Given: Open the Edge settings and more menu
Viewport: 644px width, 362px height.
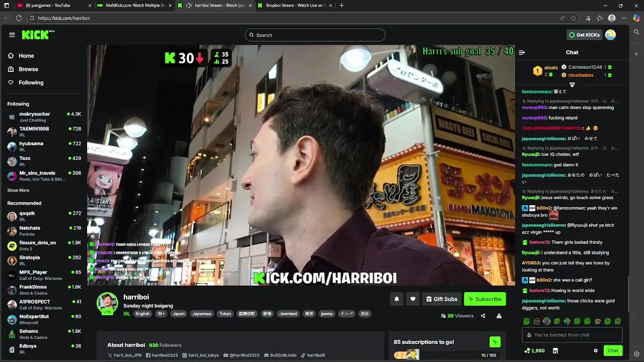Looking at the screenshot, I should point(624,18).
